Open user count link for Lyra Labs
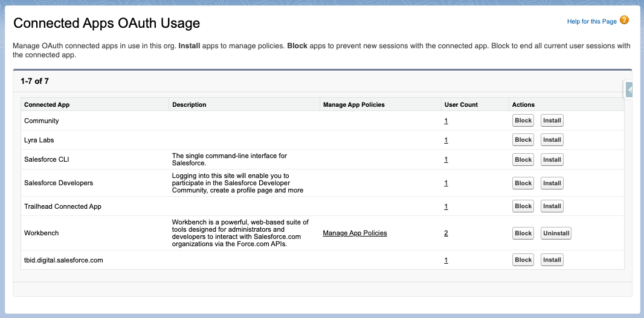 point(446,141)
